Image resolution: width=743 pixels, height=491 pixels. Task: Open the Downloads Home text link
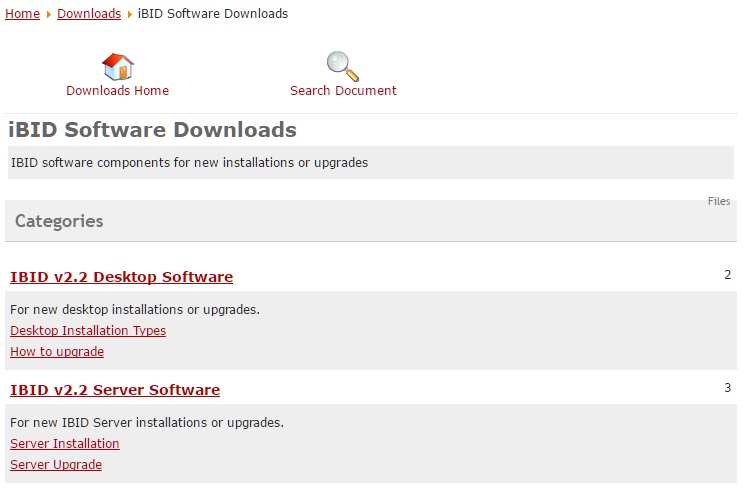(x=117, y=91)
